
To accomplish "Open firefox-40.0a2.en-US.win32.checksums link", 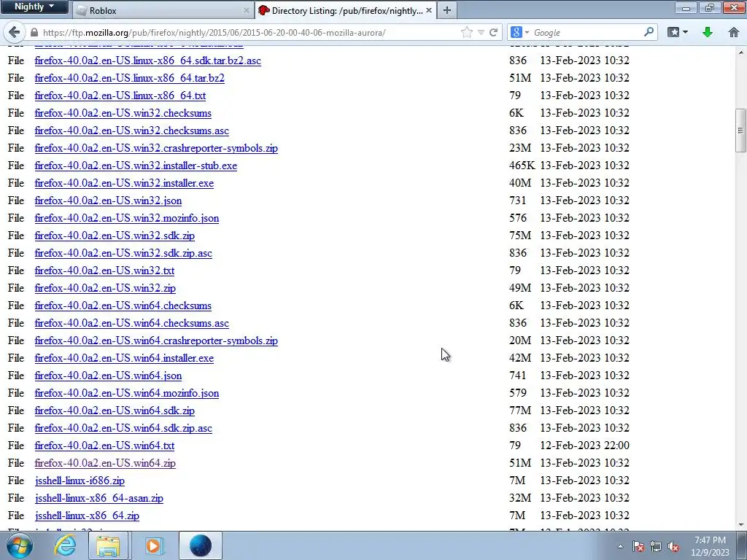I will coord(123,113).
